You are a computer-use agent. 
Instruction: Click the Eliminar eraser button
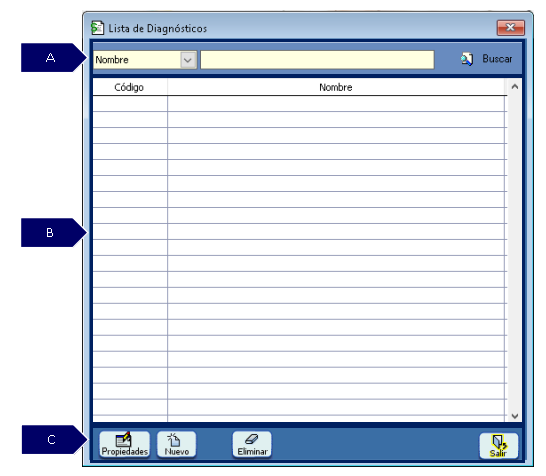(x=252, y=444)
